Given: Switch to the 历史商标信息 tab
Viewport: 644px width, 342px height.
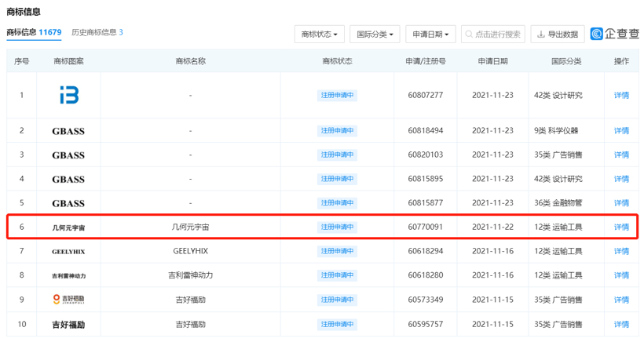Looking at the screenshot, I should [x=97, y=32].
